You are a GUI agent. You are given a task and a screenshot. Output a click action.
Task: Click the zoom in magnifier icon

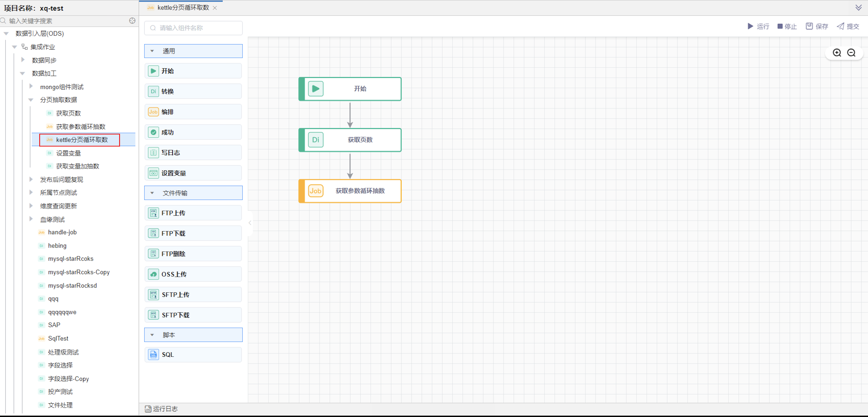837,53
